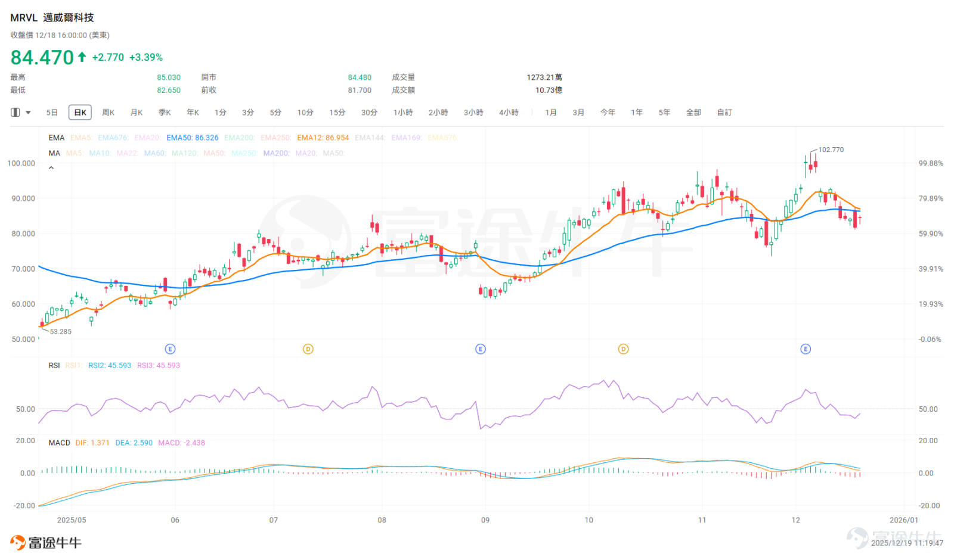Screen dimensions: 954x560
Task: Show the 全部 full history range
Action: click(x=693, y=113)
